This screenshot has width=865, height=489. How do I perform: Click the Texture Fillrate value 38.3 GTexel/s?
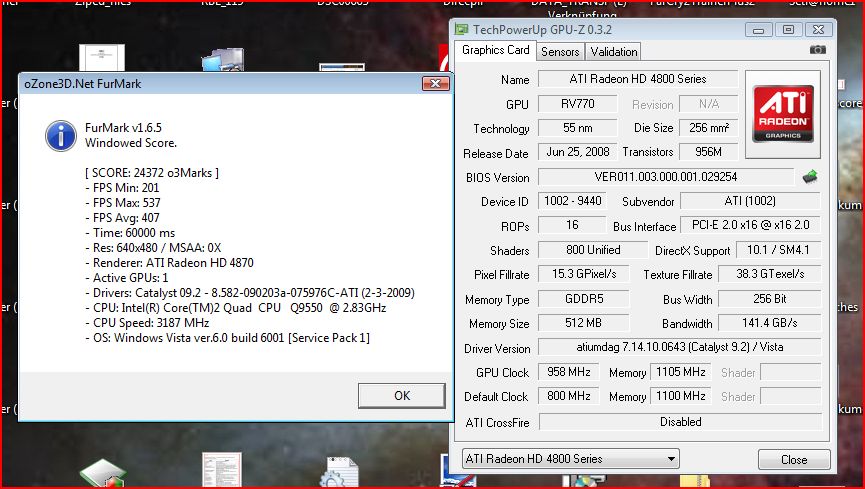coord(770,274)
